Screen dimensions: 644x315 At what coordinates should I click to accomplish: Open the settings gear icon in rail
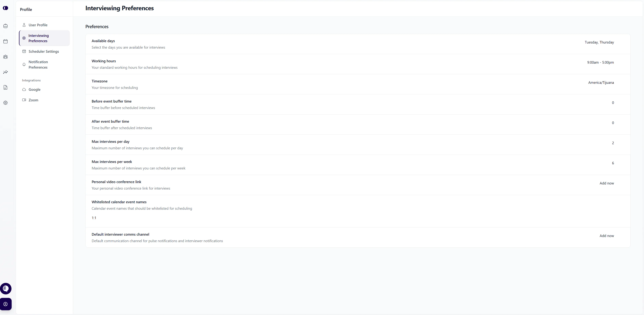click(5, 103)
